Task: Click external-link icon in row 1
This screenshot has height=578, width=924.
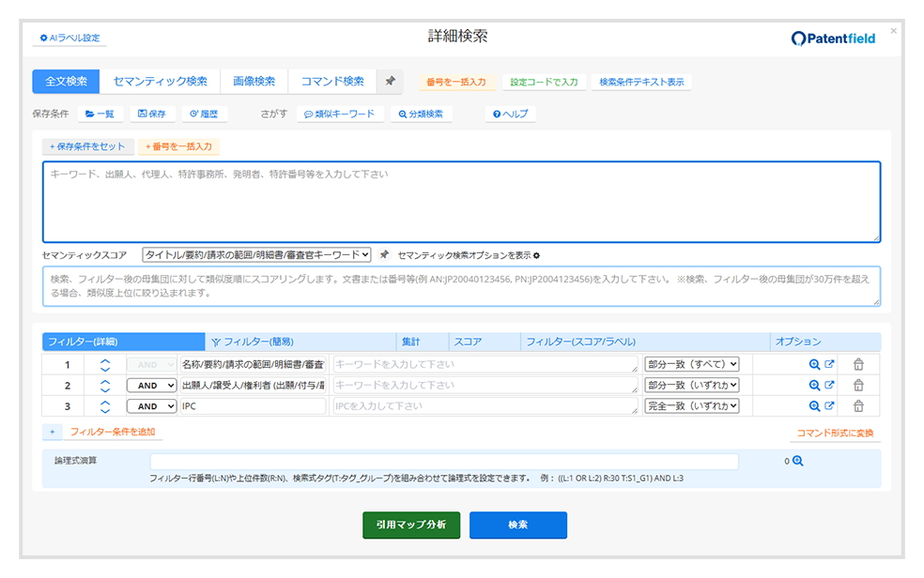Action: tap(829, 364)
